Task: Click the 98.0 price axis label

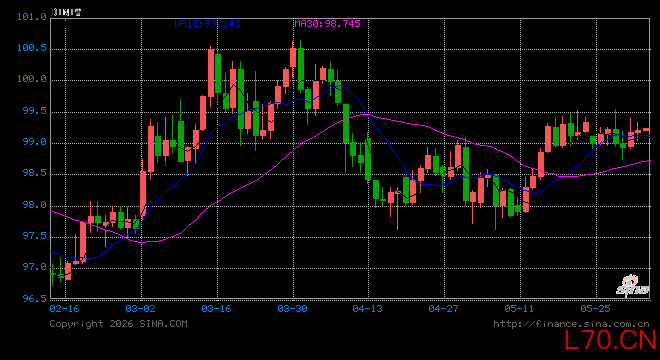Action: pos(35,205)
